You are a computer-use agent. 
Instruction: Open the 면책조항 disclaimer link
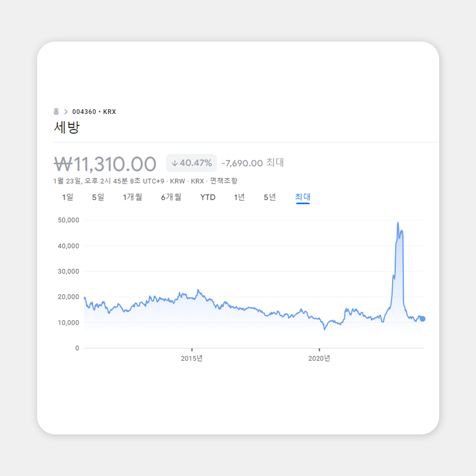click(224, 181)
